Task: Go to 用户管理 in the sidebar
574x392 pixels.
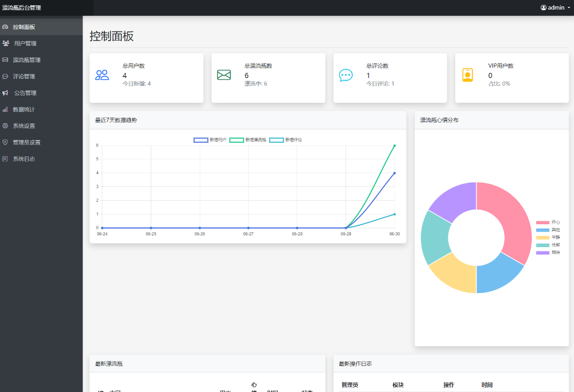Action: point(42,43)
